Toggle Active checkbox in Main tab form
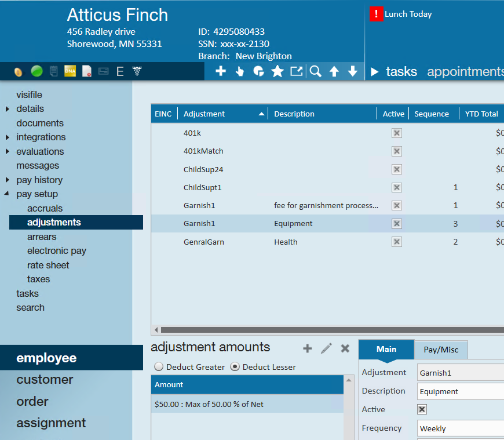 [x=422, y=409]
